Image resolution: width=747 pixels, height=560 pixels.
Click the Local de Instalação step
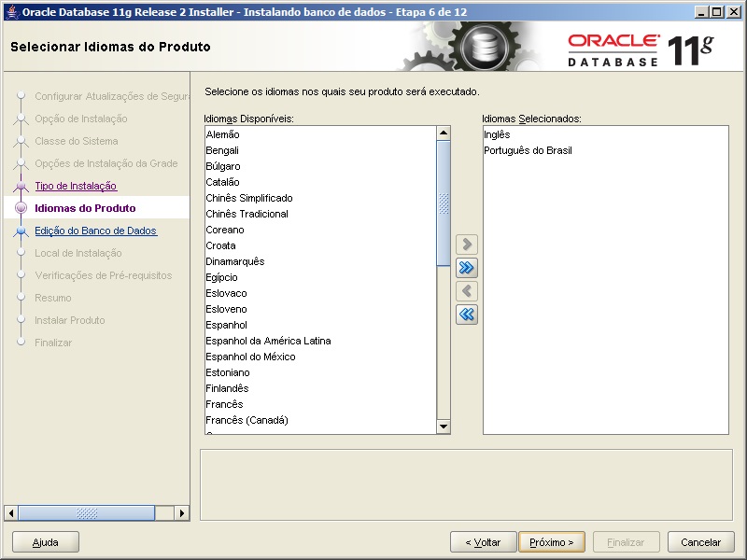(x=78, y=253)
